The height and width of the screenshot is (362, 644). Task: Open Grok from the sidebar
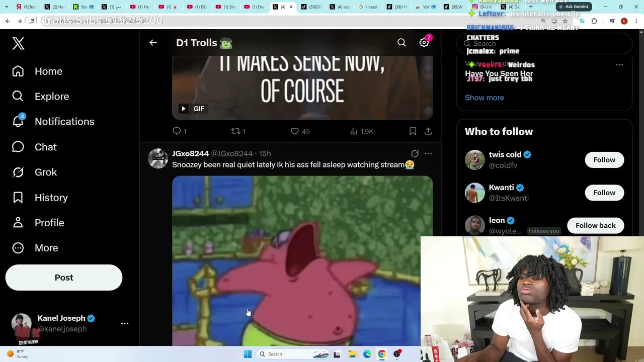[x=34, y=172]
